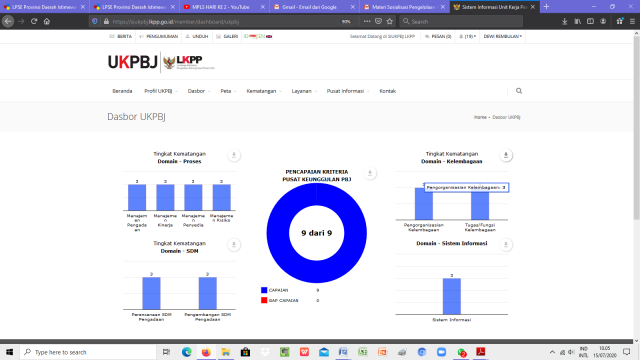Open Adobe Acrobat from the taskbar
The width and height of the screenshot is (640, 360).
pos(480,352)
